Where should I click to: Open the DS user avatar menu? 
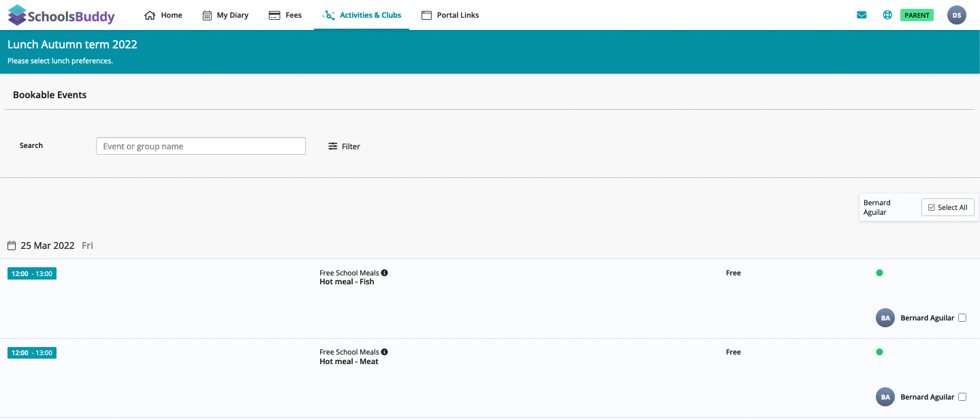(x=957, y=15)
